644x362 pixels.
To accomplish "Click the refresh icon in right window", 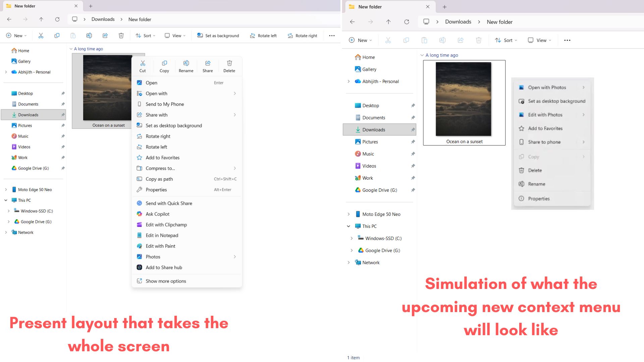I will [407, 22].
